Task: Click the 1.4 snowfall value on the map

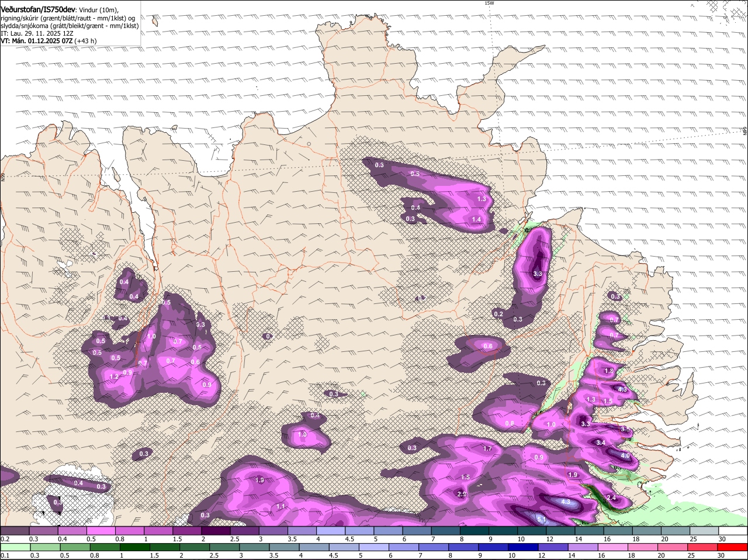Action: pos(476,219)
